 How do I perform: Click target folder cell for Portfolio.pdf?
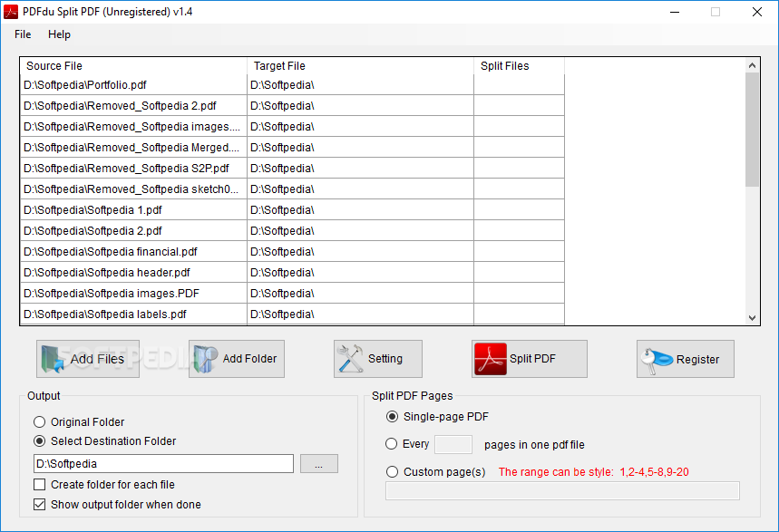pos(361,85)
